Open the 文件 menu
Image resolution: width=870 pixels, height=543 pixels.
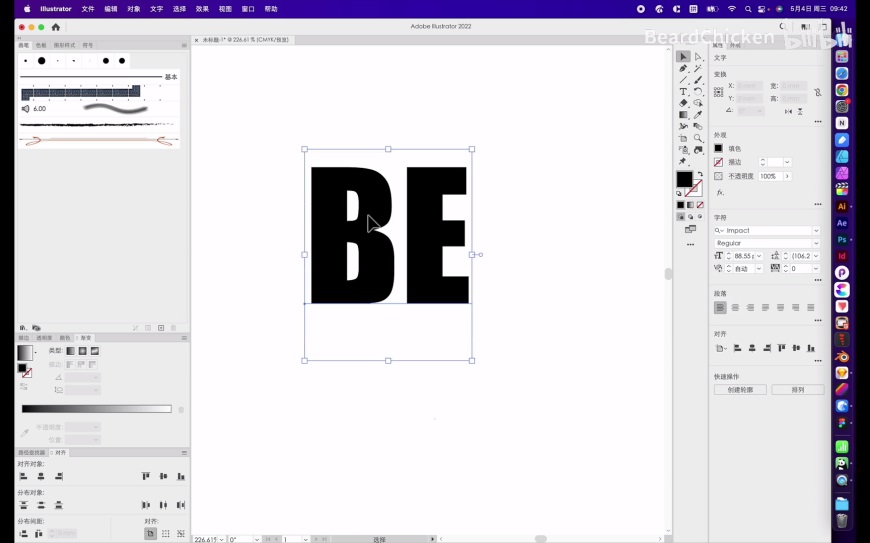(88, 9)
